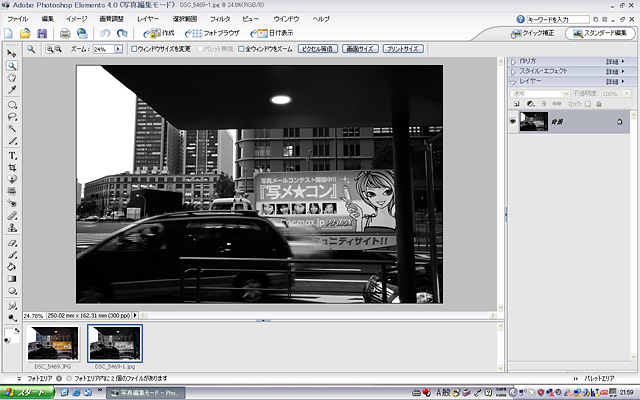Viewport: 640px width, 400px height.
Task: Click the プリントサイズ button
Action: click(x=403, y=49)
